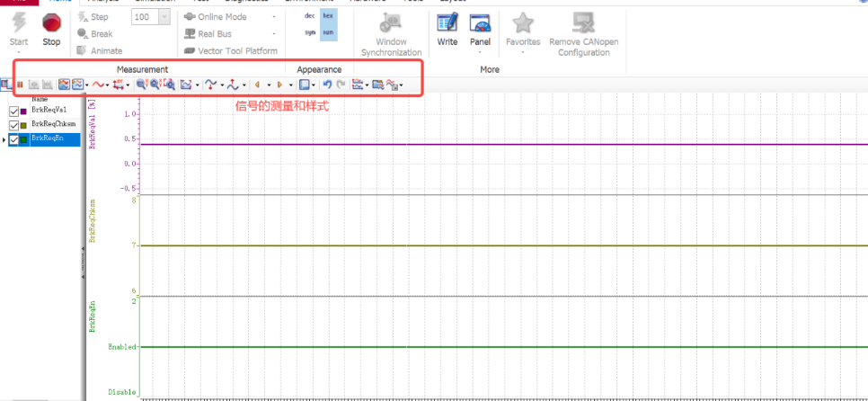Screen dimensions: 868x401
Task: Click the olive BrkReqChksm color swatch
Action: [23, 125]
